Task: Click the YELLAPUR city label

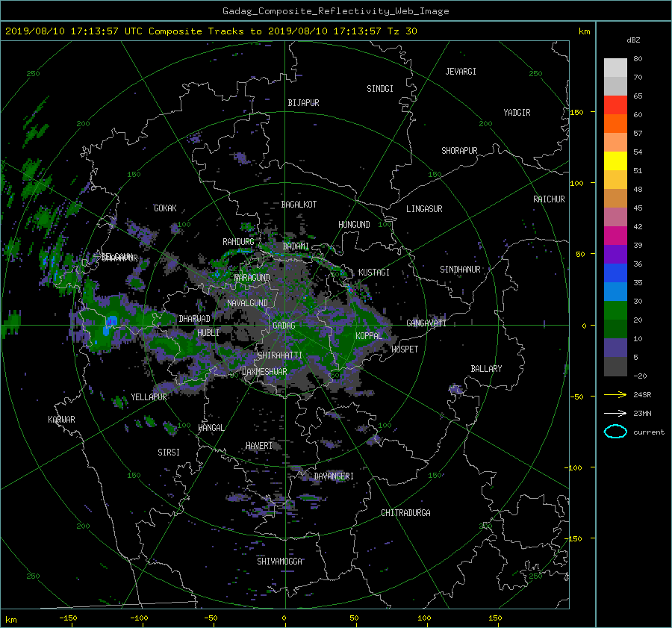Action: pyautogui.click(x=149, y=397)
